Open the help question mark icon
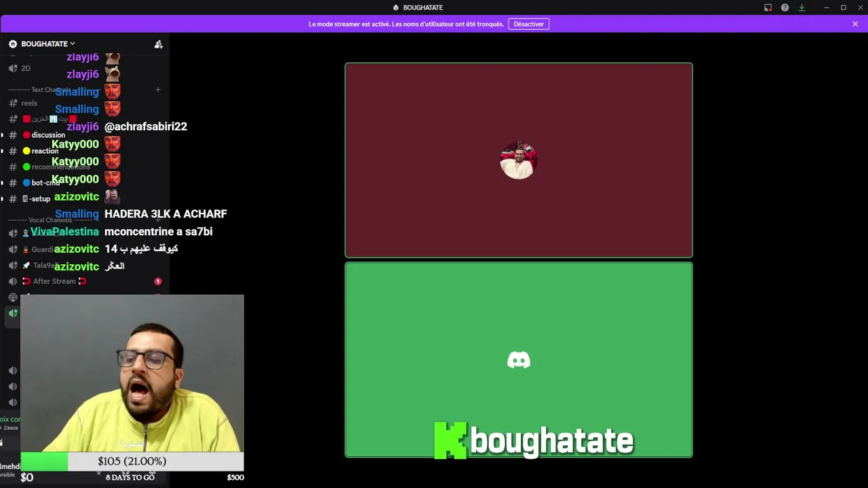The image size is (868, 488). 785,7
